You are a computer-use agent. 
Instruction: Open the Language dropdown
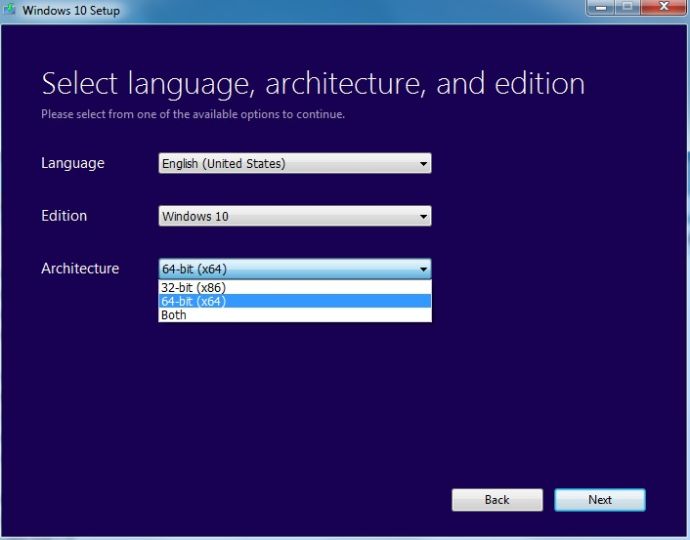coord(295,163)
